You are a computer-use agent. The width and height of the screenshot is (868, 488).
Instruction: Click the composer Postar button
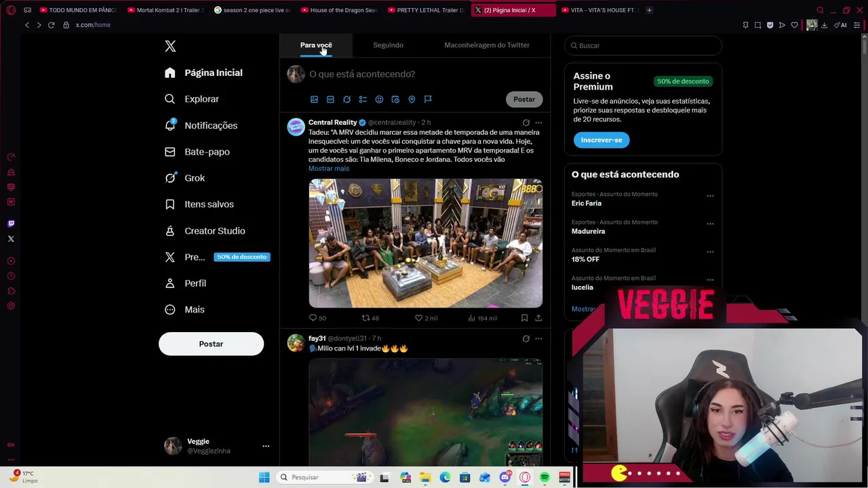(x=524, y=99)
